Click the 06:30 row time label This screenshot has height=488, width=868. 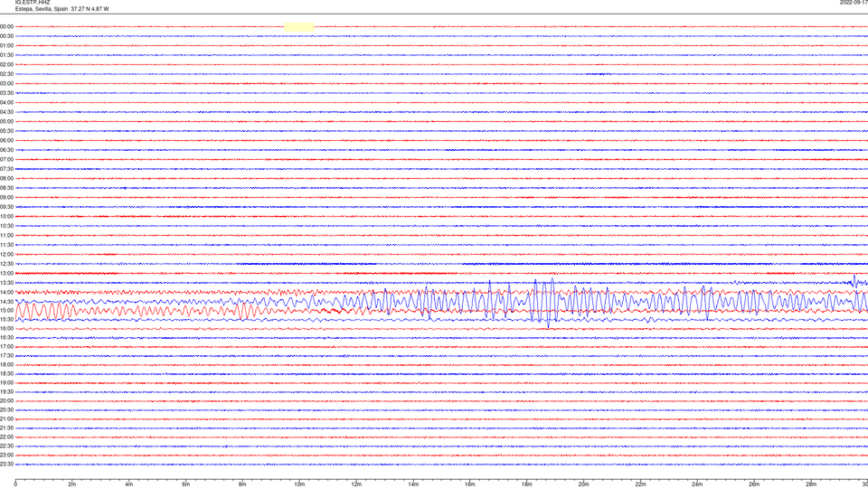point(6,150)
